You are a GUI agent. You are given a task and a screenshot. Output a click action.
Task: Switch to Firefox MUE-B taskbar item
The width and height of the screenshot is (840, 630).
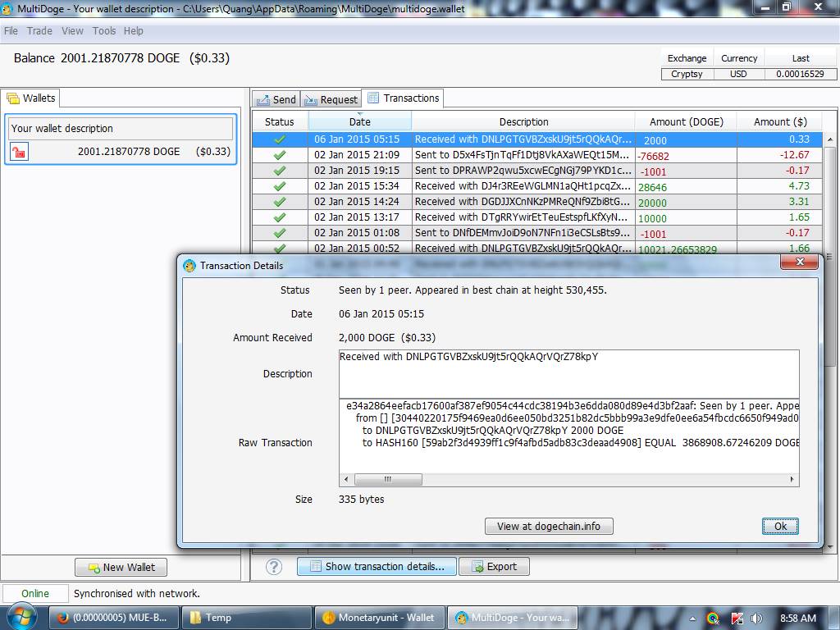114,618
